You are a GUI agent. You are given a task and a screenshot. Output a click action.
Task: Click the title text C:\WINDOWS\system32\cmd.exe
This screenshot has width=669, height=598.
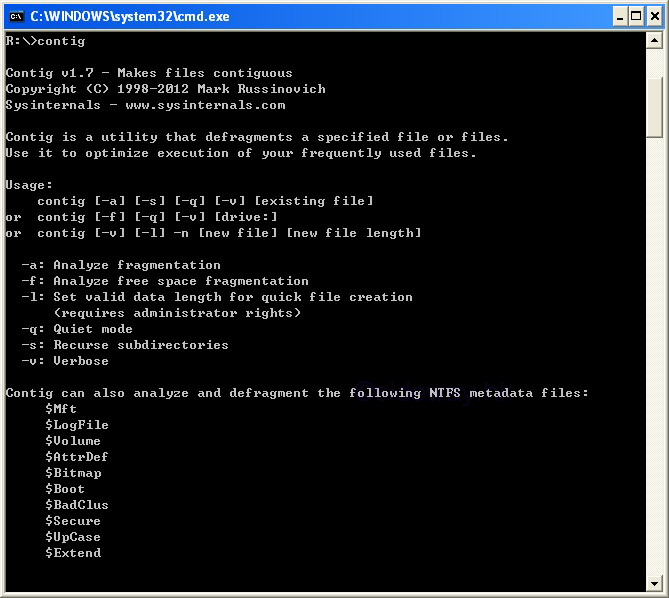(x=130, y=17)
